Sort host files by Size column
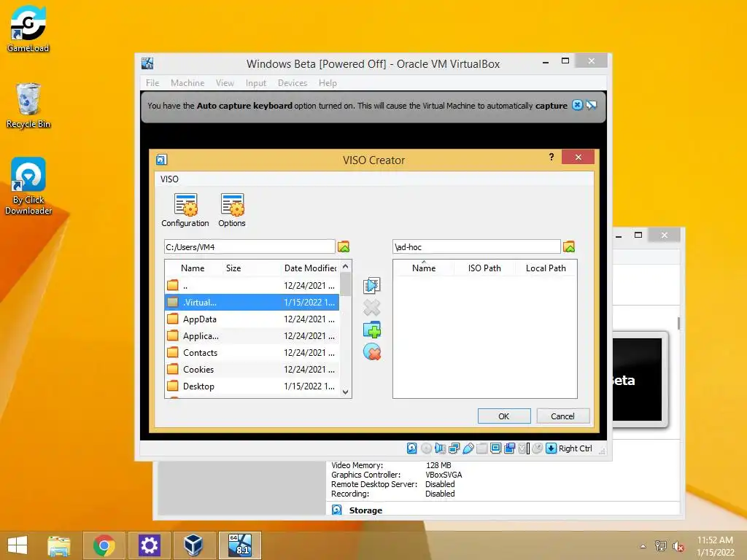This screenshot has width=747, height=560. [x=233, y=268]
